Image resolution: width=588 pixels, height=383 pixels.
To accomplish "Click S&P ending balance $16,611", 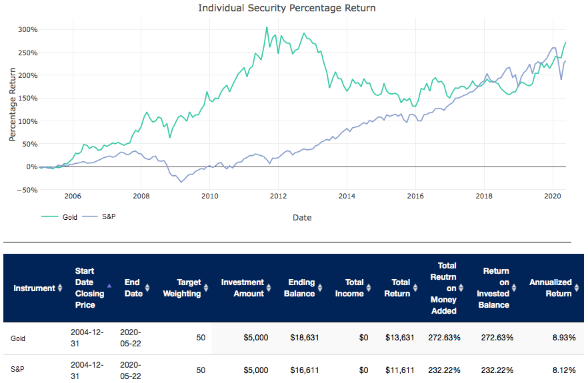I will pos(305,370).
